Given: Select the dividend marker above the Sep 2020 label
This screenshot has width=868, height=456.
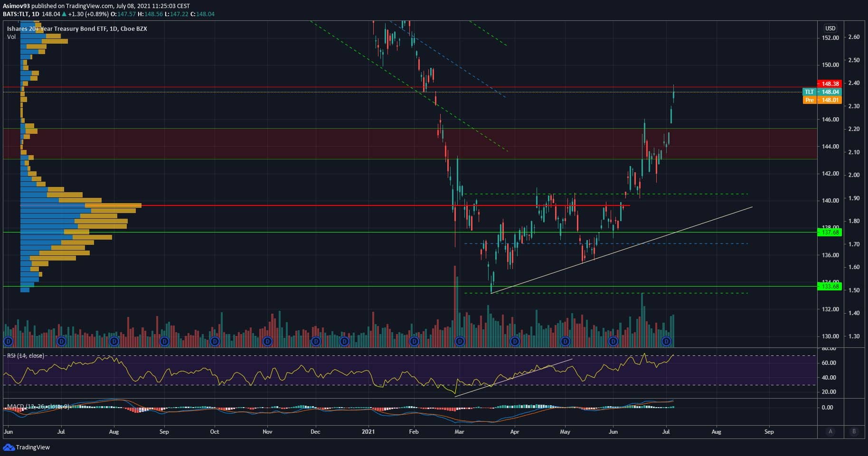Looking at the screenshot, I should (164, 341).
